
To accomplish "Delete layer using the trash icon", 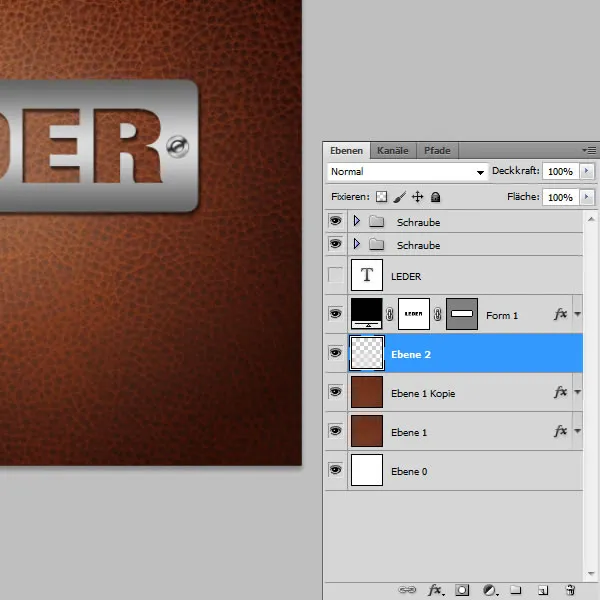I will [570, 590].
